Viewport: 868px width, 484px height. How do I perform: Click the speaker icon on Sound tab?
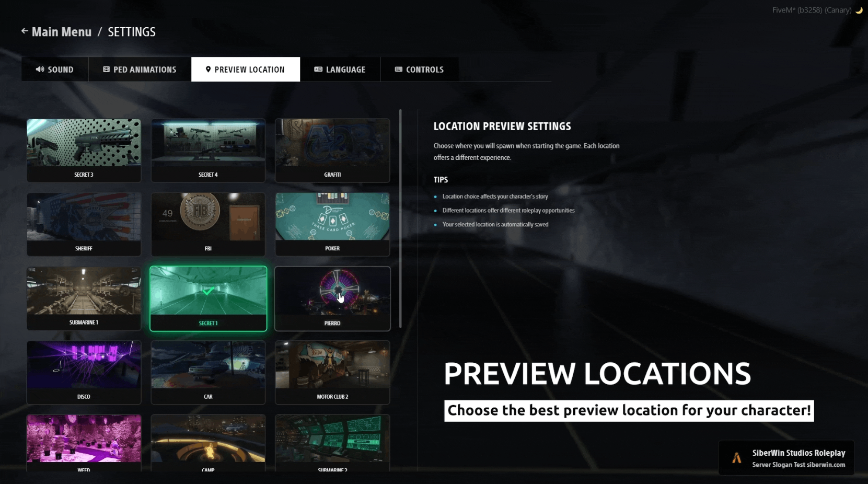(x=40, y=70)
